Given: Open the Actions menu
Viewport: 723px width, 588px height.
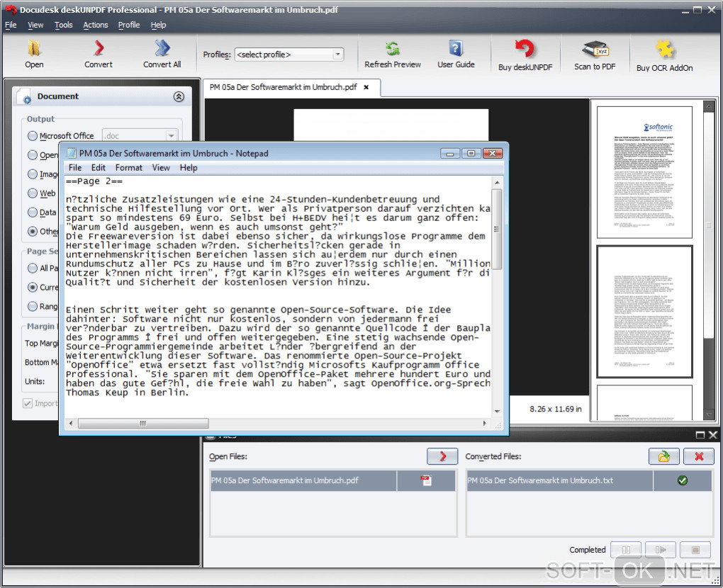Looking at the screenshot, I should (96, 25).
